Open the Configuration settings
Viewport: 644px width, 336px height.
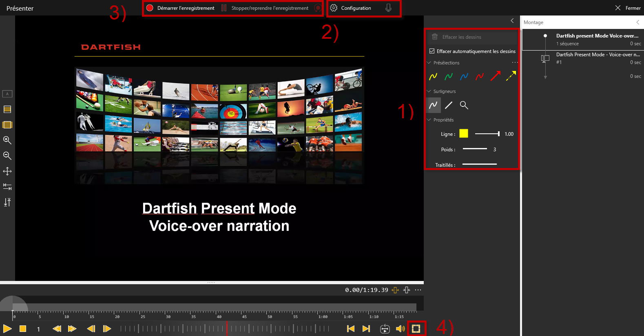pyautogui.click(x=351, y=8)
